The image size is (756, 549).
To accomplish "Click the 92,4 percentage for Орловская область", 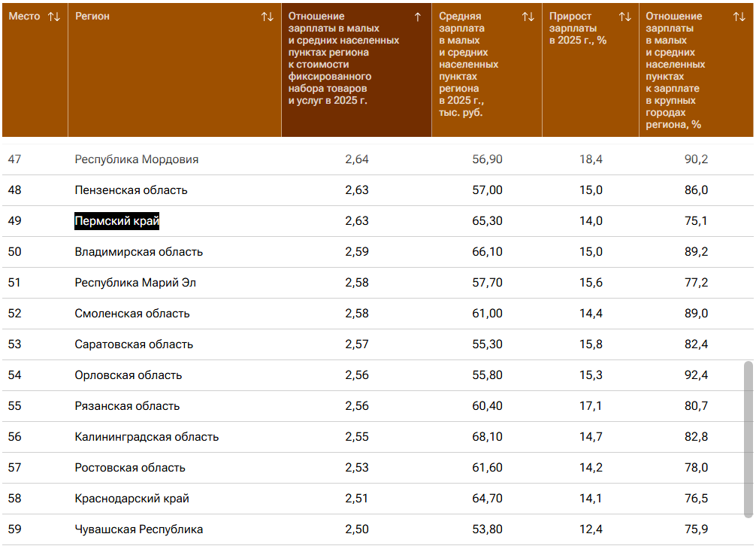I will pos(695,375).
